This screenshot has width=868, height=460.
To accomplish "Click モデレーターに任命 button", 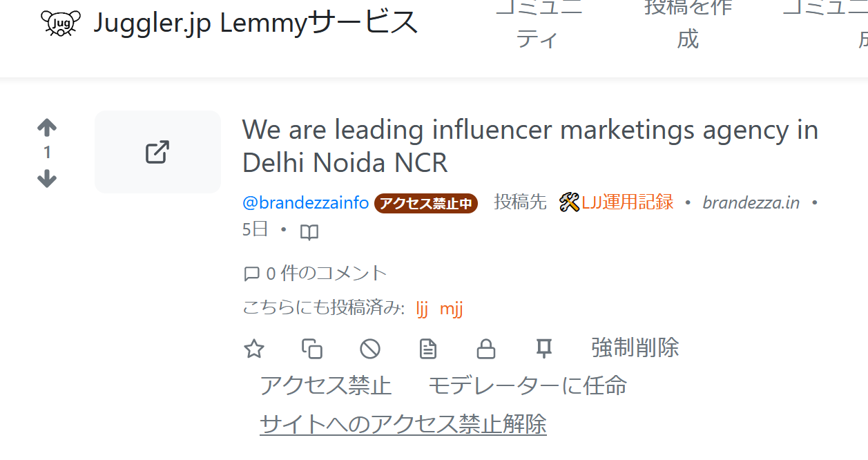I will (x=528, y=385).
